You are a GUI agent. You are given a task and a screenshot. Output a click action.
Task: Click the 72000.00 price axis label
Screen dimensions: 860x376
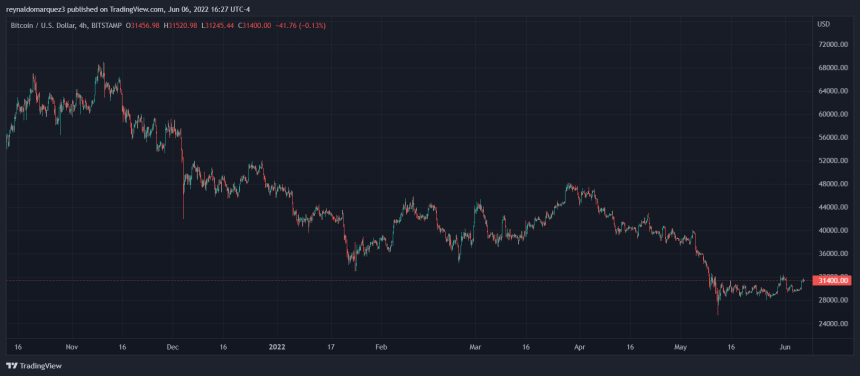834,44
